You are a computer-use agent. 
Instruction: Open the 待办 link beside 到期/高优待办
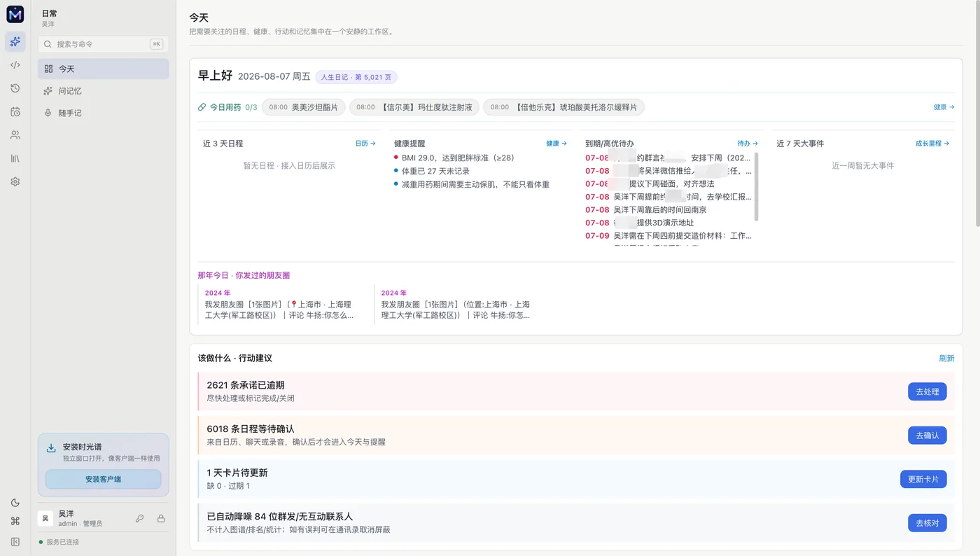tap(748, 144)
